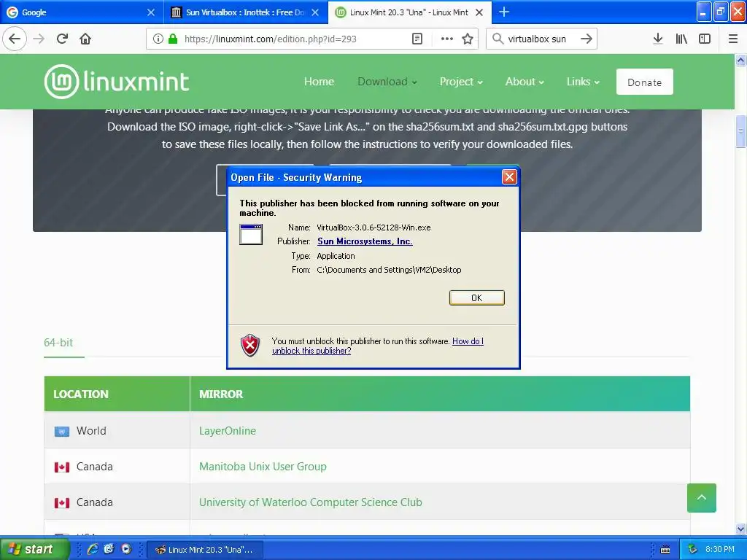Click scrollbar down arrow
The height and width of the screenshot is (560, 747).
pos(740,529)
